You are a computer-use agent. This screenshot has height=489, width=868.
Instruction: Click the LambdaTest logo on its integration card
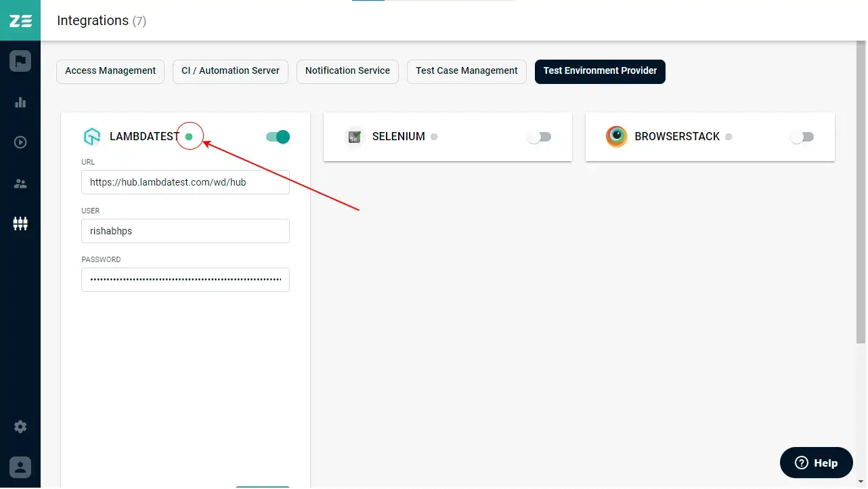[92, 136]
